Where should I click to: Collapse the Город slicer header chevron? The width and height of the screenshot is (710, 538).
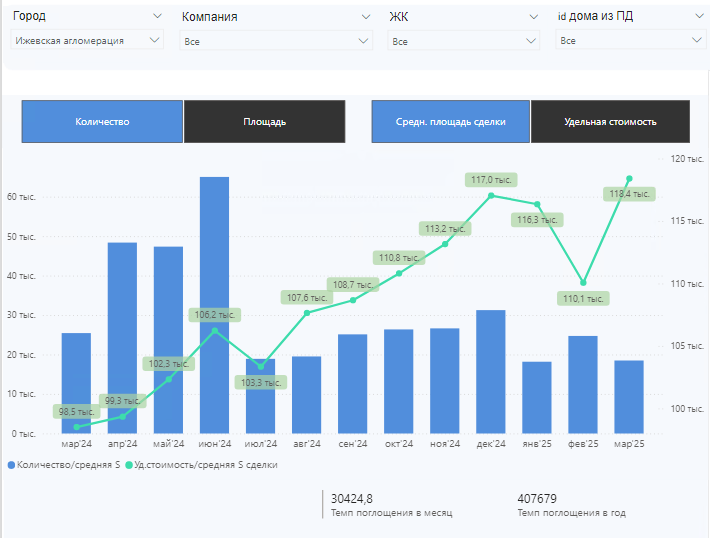pos(157,16)
